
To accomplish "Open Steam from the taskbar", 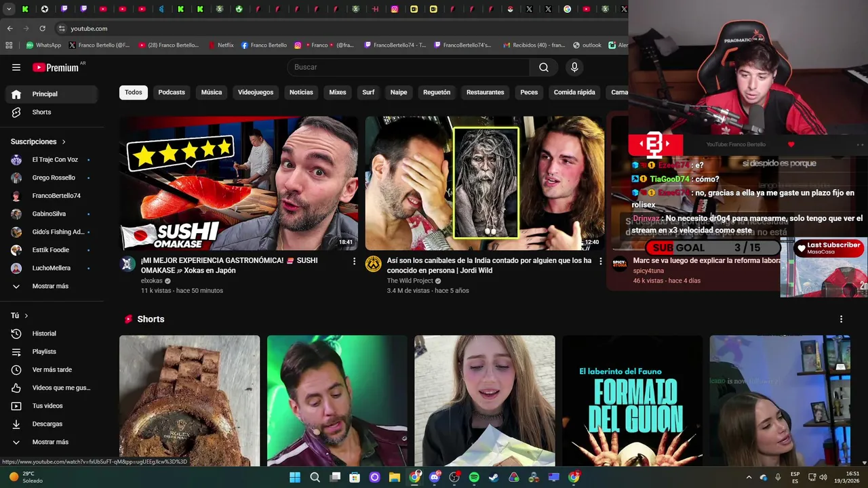I will point(494,477).
